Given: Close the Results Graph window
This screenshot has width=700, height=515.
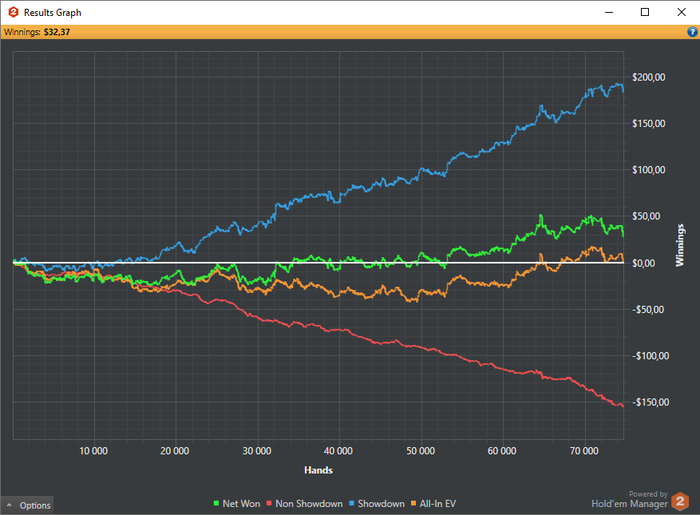Looking at the screenshot, I should click(x=681, y=12).
